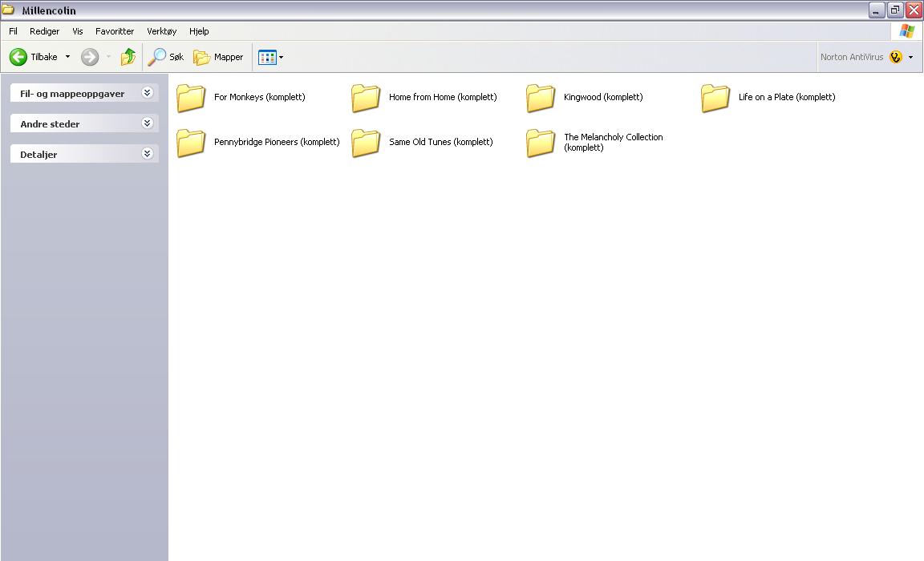Click the Norton AntiVirus toolbar label
Image resolution: width=924 pixels, height=561 pixels.
[852, 57]
